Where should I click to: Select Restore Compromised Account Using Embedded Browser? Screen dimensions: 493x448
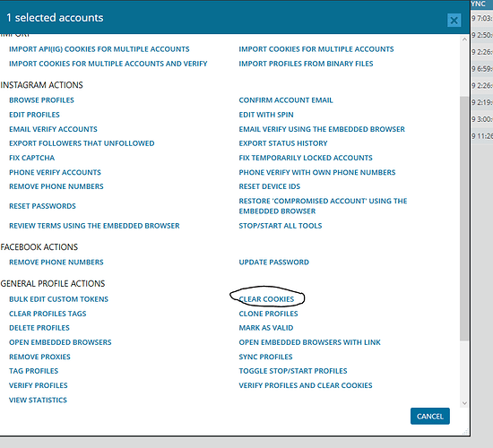pos(323,206)
